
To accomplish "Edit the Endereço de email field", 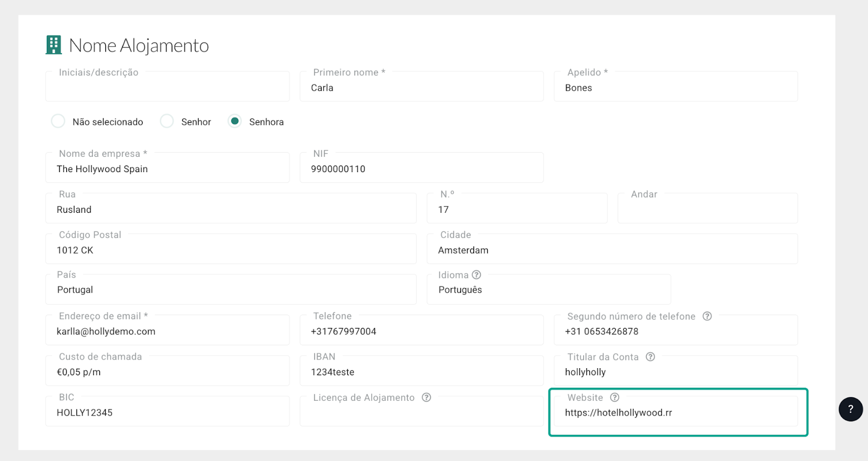I will pyautogui.click(x=168, y=330).
